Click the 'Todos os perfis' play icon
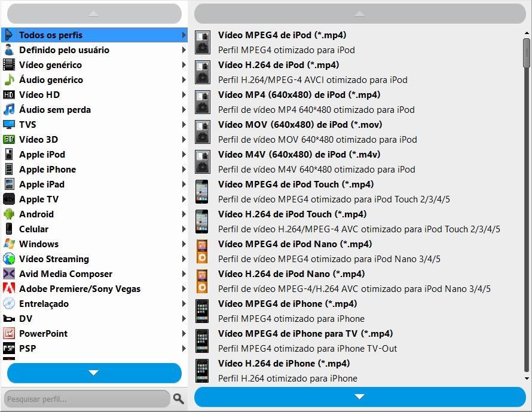 tap(9, 35)
